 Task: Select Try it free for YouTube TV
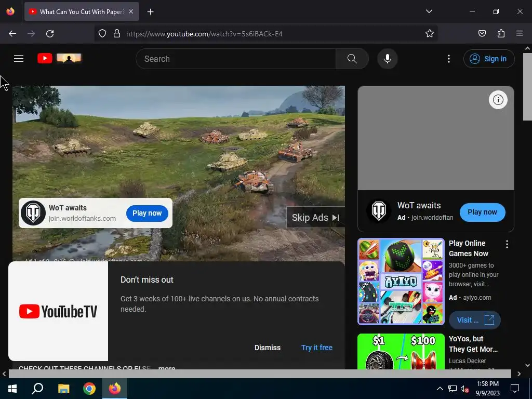point(316,348)
